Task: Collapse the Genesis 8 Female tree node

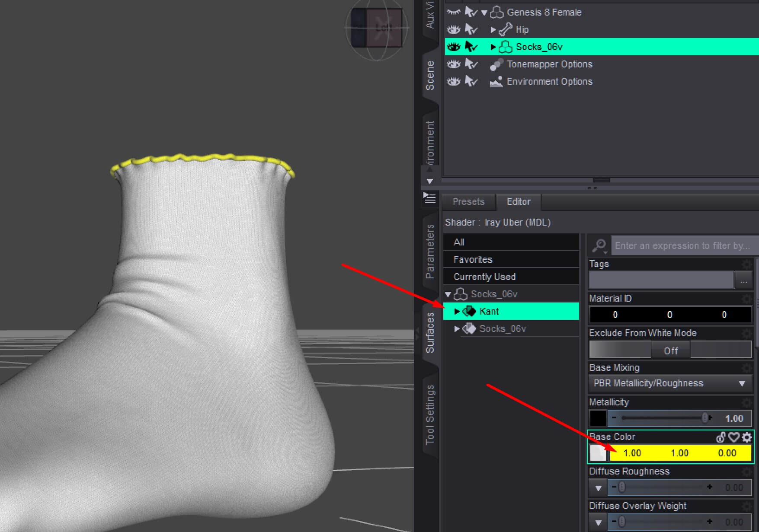Action: pyautogui.click(x=484, y=13)
